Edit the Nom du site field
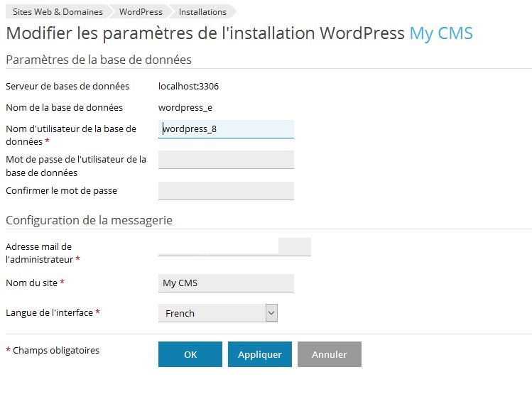The height and width of the screenshot is (399, 532). 226,283
